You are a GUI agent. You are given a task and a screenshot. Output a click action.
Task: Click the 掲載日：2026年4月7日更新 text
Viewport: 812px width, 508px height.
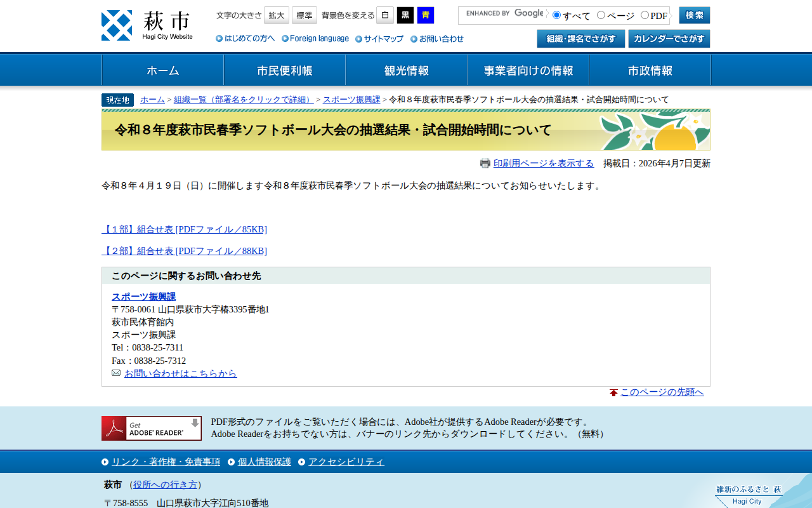[x=657, y=163]
